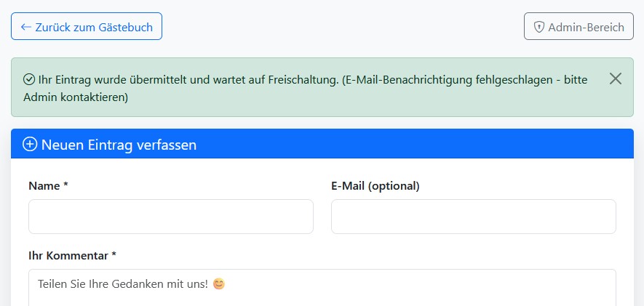Screen dimensions: 644x306
Task: Click the "Teilen Sie Ihre Gedanken" comment box
Action: coord(322,287)
